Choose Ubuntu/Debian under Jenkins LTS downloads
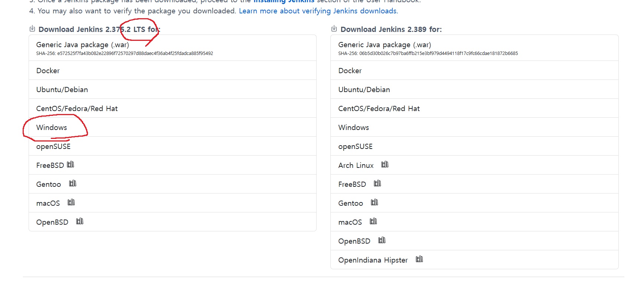 point(173,90)
